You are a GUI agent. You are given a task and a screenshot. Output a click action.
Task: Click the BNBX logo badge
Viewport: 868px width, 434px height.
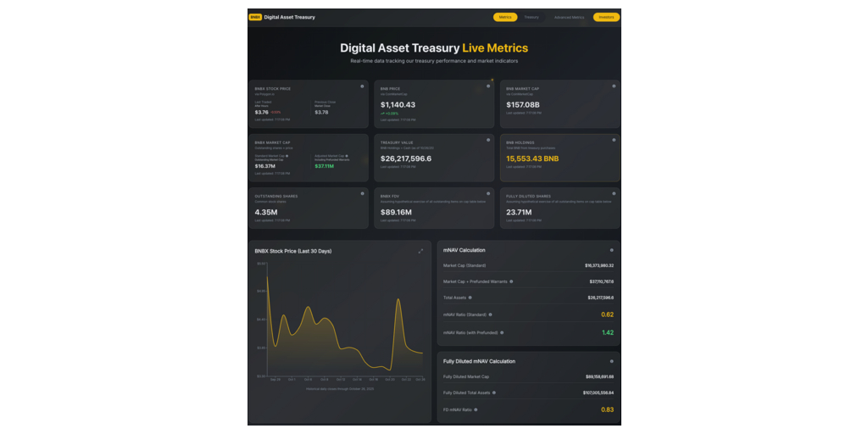coord(255,17)
